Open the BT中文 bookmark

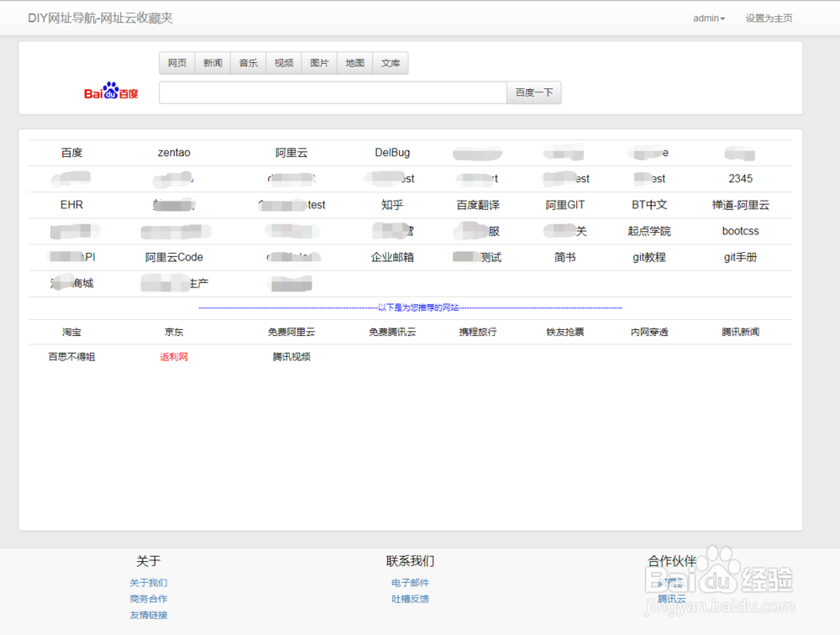pos(649,205)
